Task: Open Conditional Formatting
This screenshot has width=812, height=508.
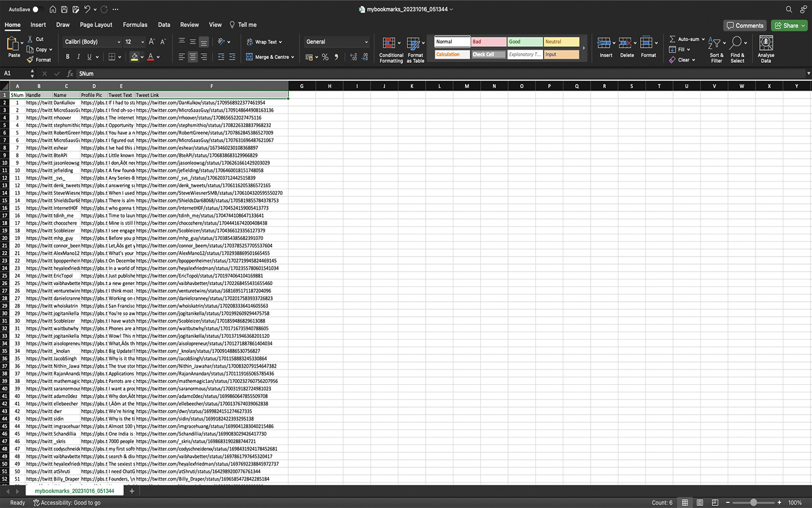Action: [391, 50]
